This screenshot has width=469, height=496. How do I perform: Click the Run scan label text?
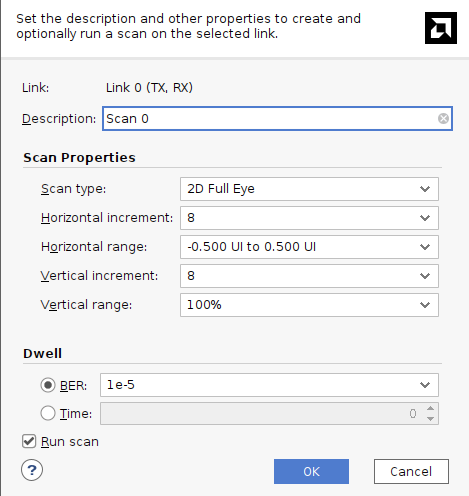[x=70, y=442]
